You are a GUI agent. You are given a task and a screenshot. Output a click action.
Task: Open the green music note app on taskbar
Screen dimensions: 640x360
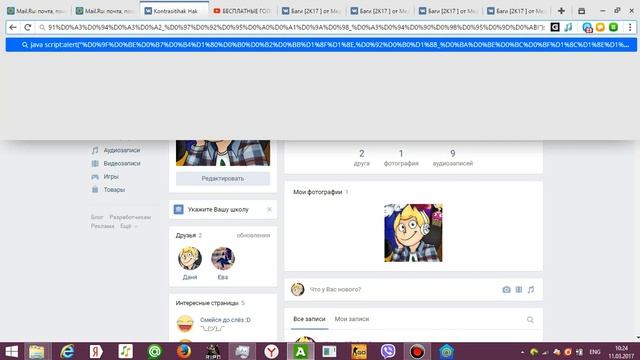coord(125,351)
